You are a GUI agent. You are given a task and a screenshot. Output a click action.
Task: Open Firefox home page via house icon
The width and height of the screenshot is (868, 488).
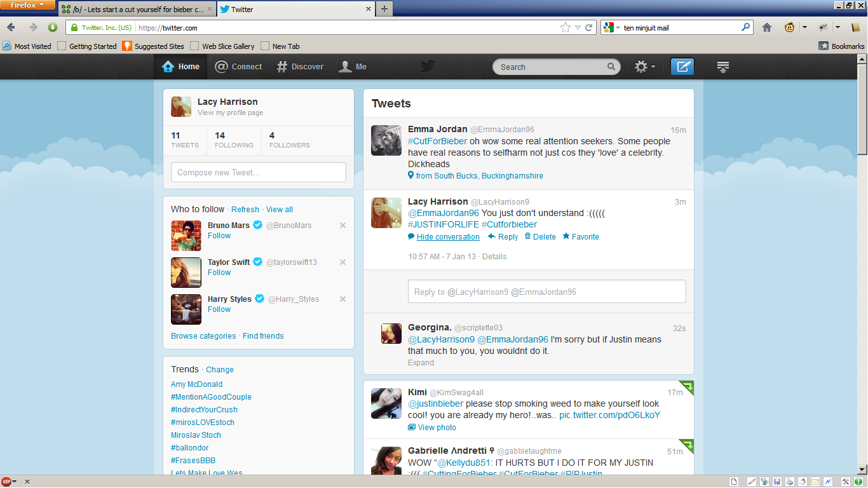tap(767, 27)
